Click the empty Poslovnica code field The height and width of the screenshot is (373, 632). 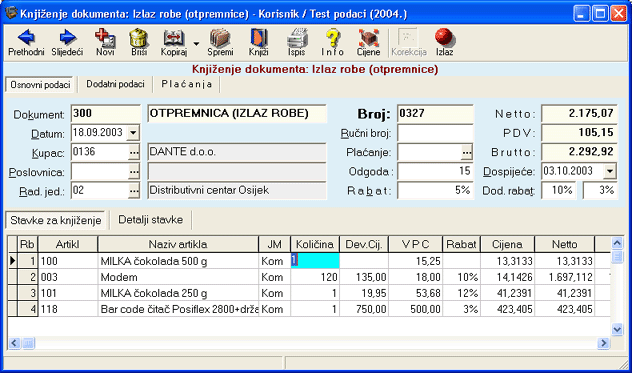(100, 171)
